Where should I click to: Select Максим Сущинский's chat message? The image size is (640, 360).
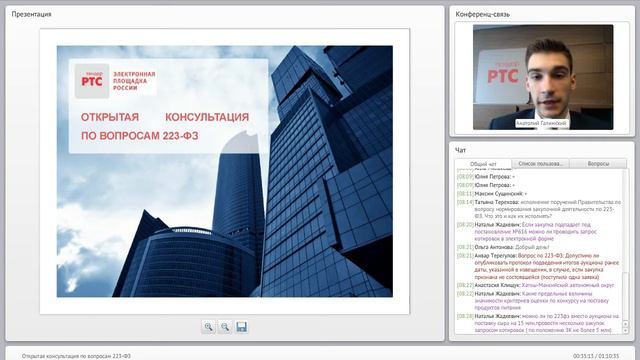click(492, 193)
